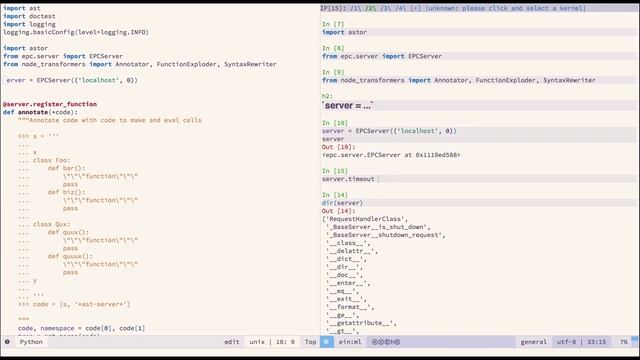This screenshot has width=640, height=360.
Task: Click the epc.server.EPCServer output text
Action: (391, 155)
